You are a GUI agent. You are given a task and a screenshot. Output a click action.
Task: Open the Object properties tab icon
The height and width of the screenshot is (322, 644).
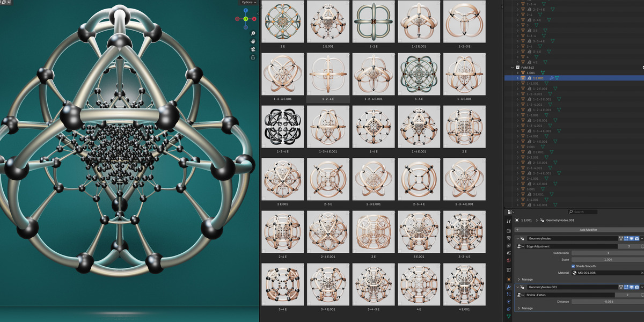(x=508, y=279)
